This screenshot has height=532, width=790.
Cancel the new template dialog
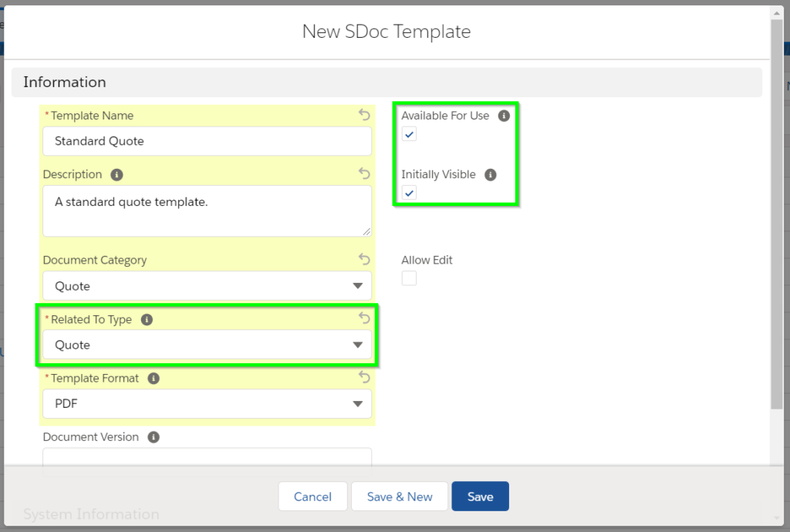[312, 496]
